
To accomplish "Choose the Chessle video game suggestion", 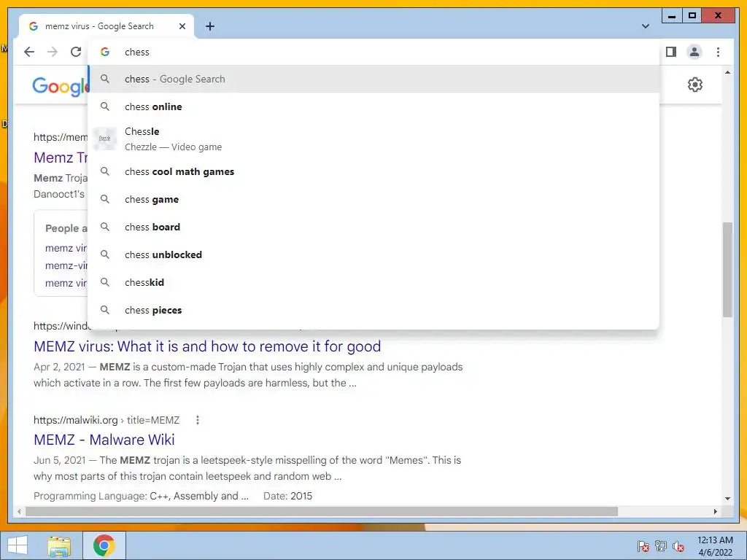I will [x=374, y=139].
